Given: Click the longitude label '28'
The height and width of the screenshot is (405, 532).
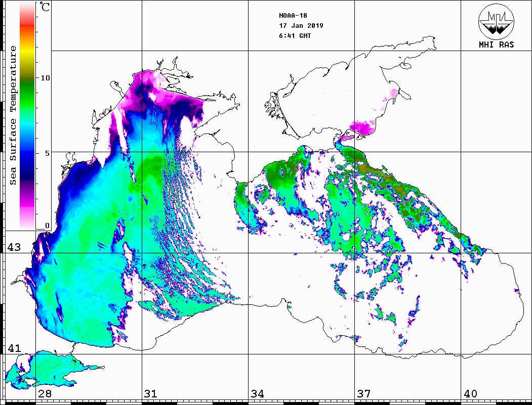Looking at the screenshot, I should click(45, 393).
